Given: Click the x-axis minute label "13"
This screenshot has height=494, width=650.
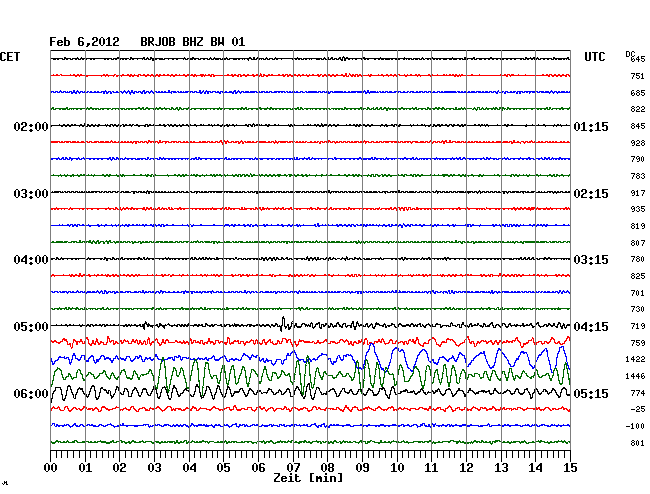Looking at the screenshot, I should click(501, 468).
